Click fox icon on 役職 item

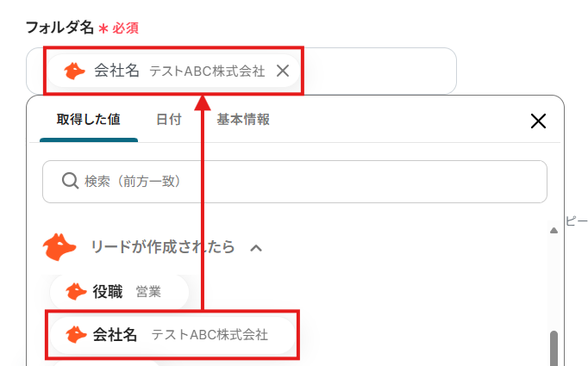(x=76, y=292)
